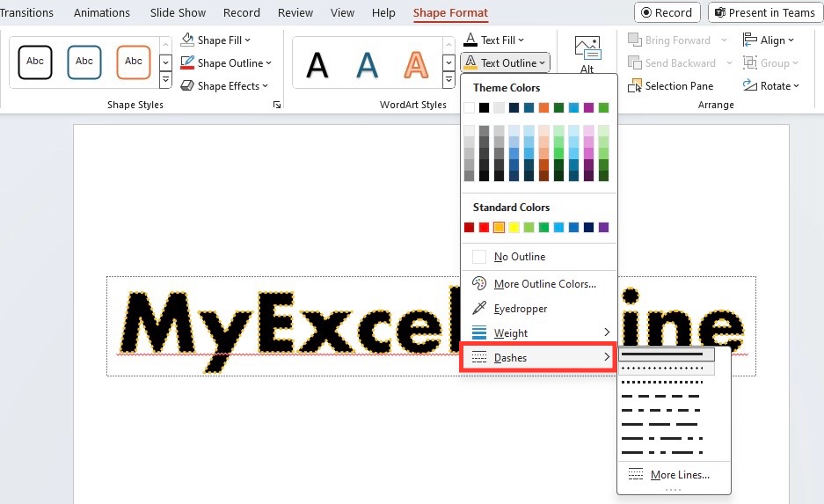Click the Selection Pane icon
Image resolution: width=824 pixels, height=504 pixels.
(x=635, y=85)
